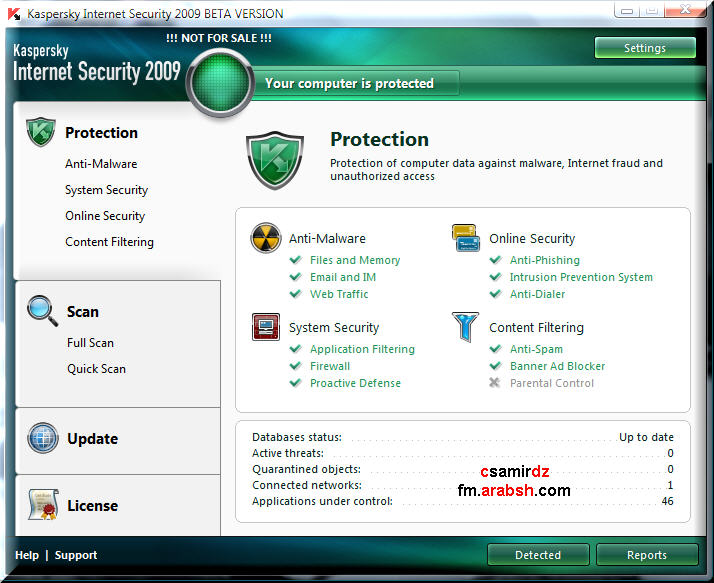Open the Web Traffic link

tap(339, 294)
